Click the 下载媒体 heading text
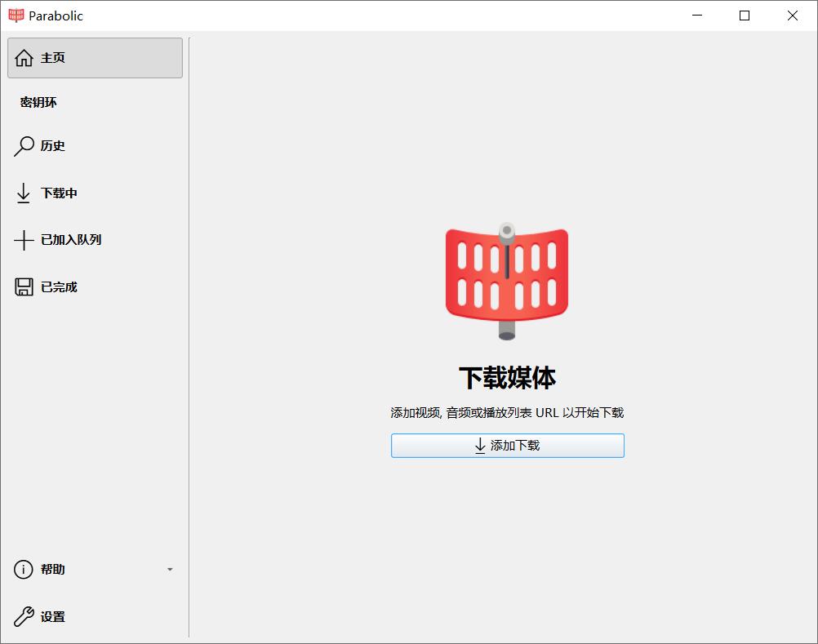 tap(508, 378)
